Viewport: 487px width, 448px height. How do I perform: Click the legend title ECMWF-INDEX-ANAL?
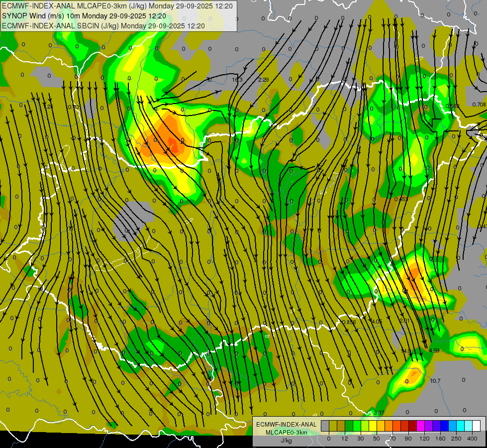(287, 425)
